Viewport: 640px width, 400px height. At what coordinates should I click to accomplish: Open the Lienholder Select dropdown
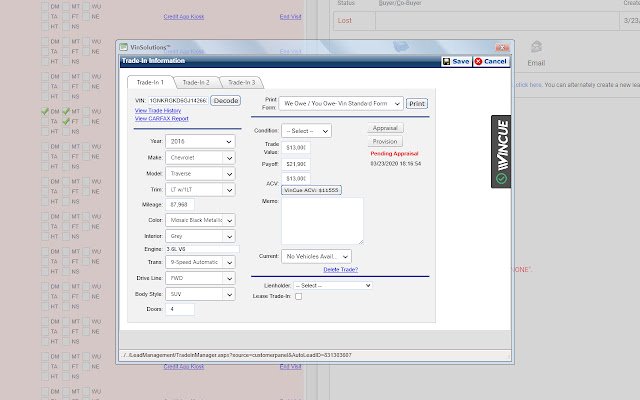pos(332,286)
